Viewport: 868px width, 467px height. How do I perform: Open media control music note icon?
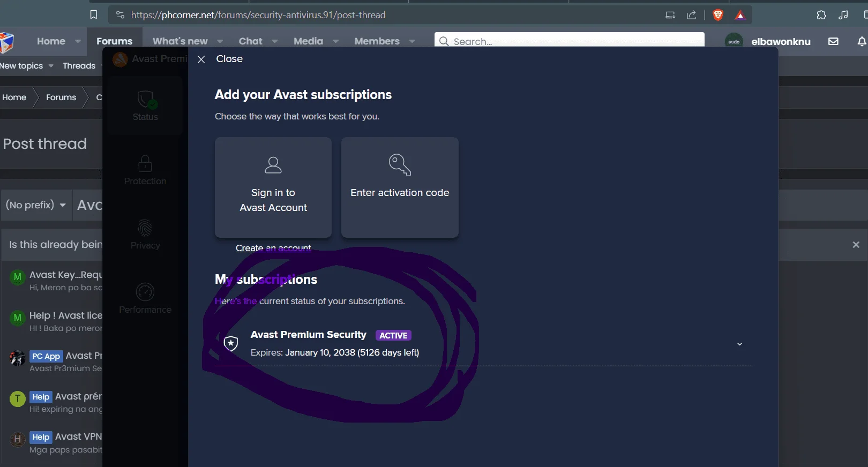tap(843, 15)
